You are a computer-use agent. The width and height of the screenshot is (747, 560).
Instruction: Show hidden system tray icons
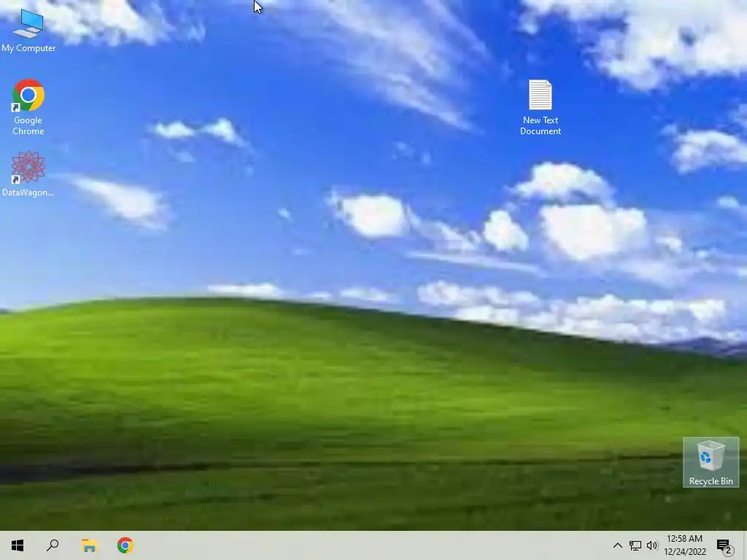tap(617, 545)
